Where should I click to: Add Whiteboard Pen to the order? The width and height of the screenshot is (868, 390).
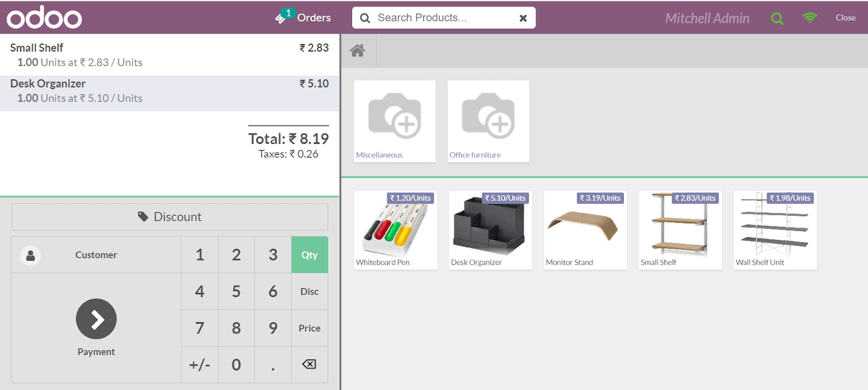click(395, 230)
